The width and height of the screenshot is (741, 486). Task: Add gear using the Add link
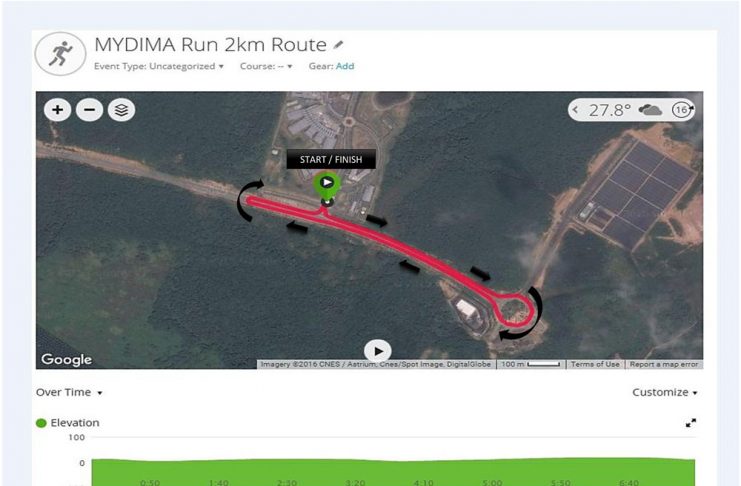345,66
